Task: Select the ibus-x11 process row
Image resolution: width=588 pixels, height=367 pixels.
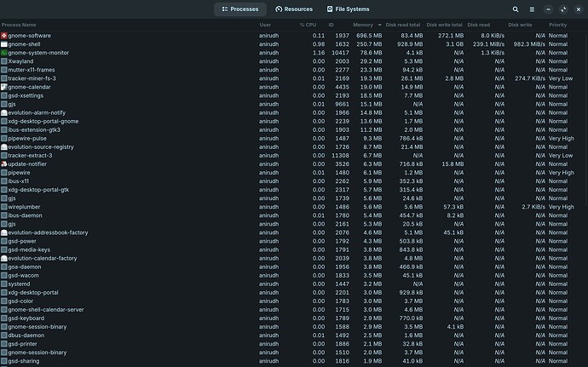Action: tap(292, 181)
